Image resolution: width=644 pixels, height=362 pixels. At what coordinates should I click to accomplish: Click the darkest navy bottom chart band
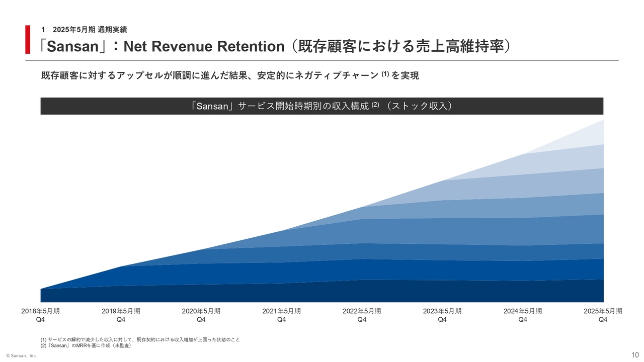[x=322, y=293]
